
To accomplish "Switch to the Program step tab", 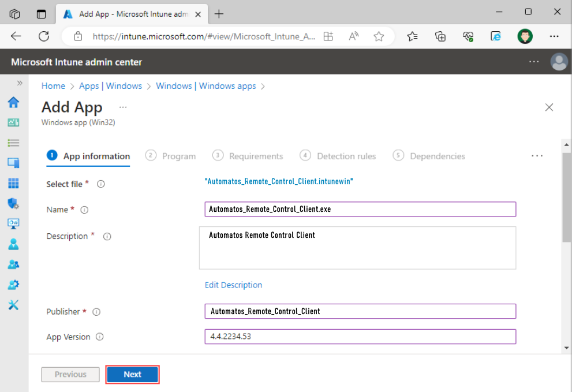I will pyautogui.click(x=171, y=156).
